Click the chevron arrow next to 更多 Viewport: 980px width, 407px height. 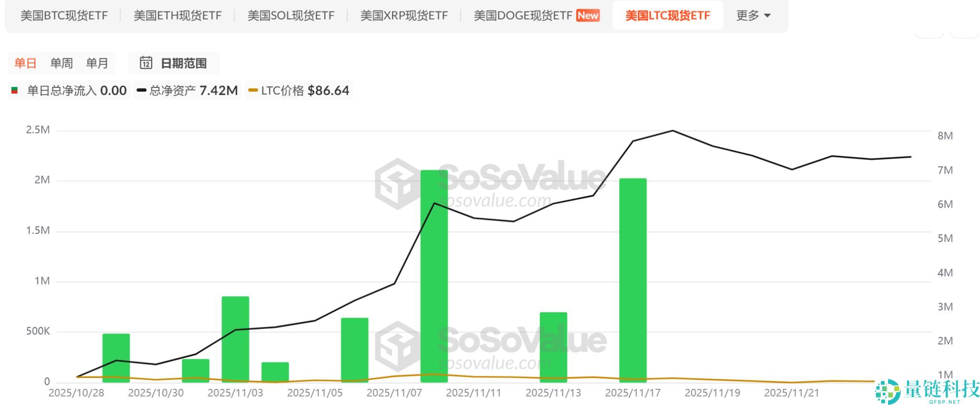[768, 15]
